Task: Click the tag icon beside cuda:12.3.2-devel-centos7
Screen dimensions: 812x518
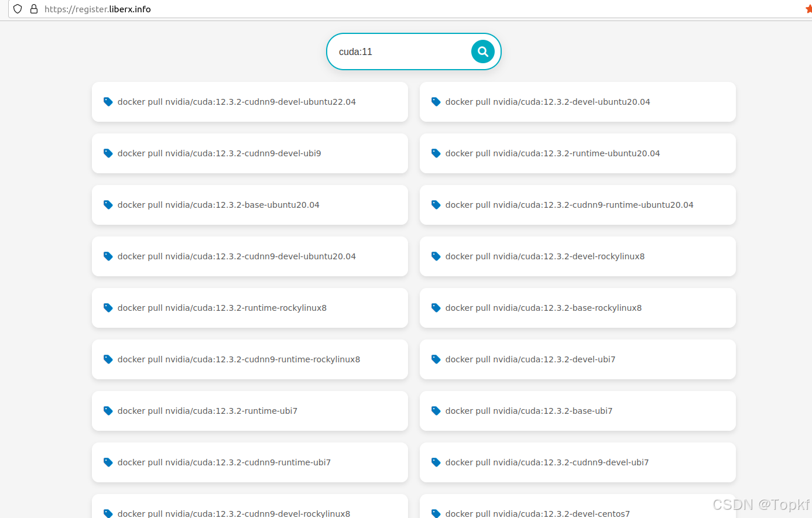Action: click(x=436, y=513)
